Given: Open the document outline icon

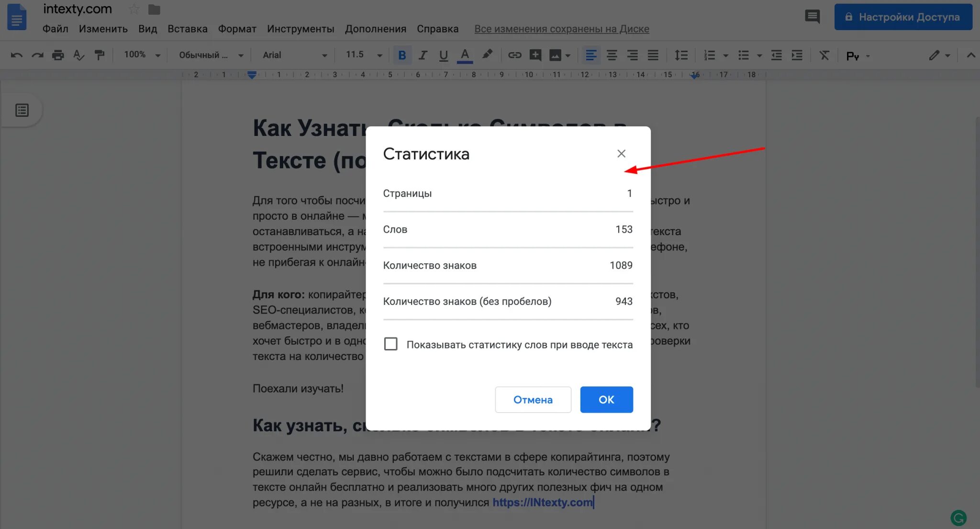Looking at the screenshot, I should coord(22,110).
